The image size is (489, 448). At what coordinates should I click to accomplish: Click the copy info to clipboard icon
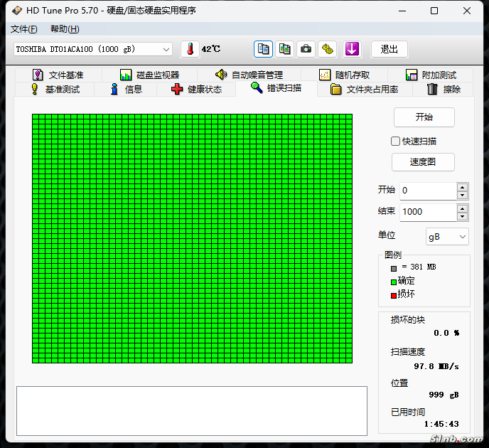tap(264, 49)
